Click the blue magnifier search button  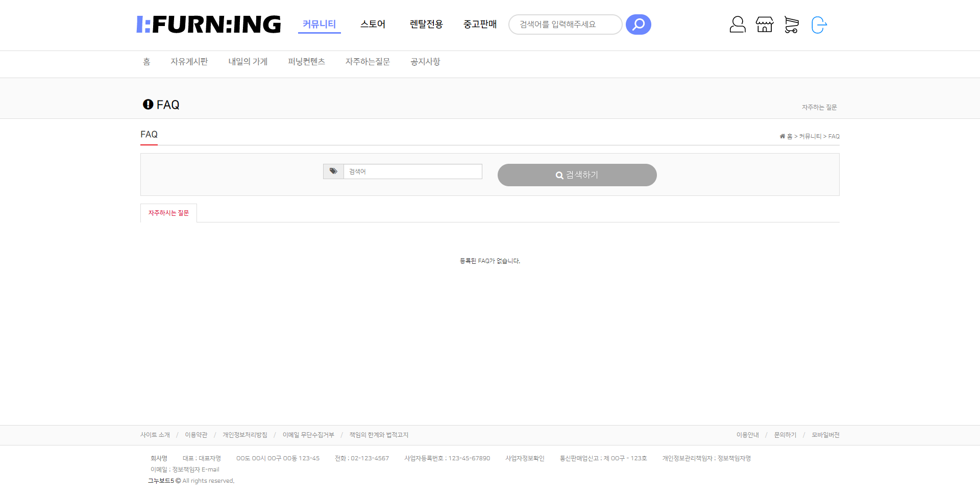click(638, 24)
